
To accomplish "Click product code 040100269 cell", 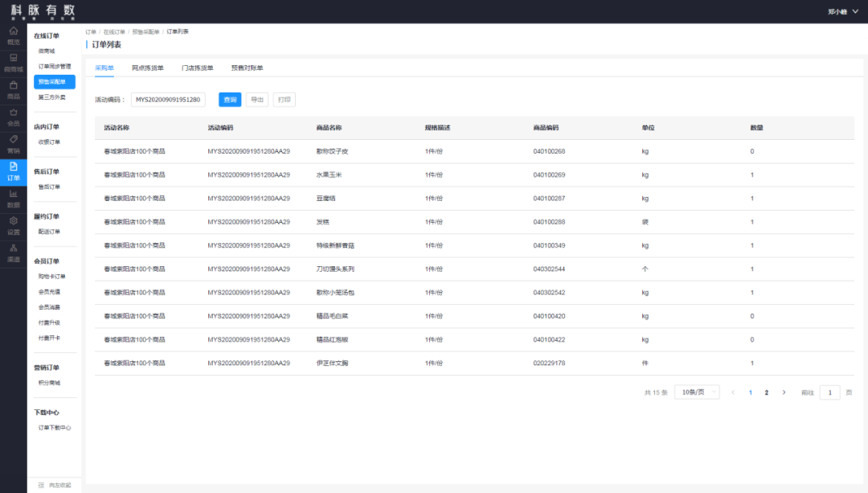I will click(x=549, y=175).
